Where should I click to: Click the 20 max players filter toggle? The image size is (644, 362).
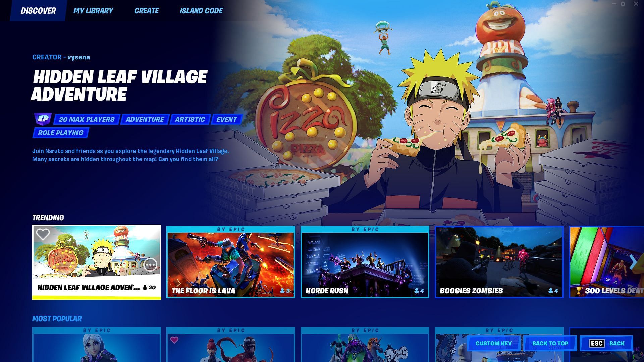(x=86, y=119)
